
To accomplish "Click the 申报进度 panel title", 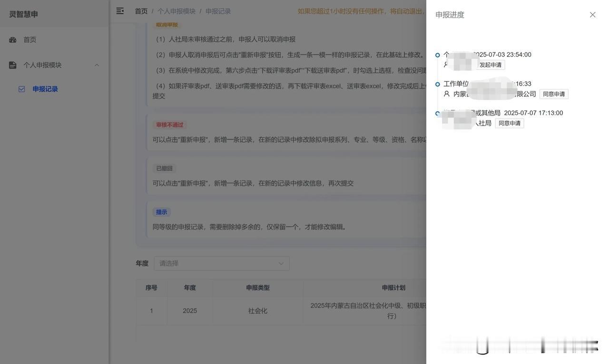I will pyautogui.click(x=450, y=15).
